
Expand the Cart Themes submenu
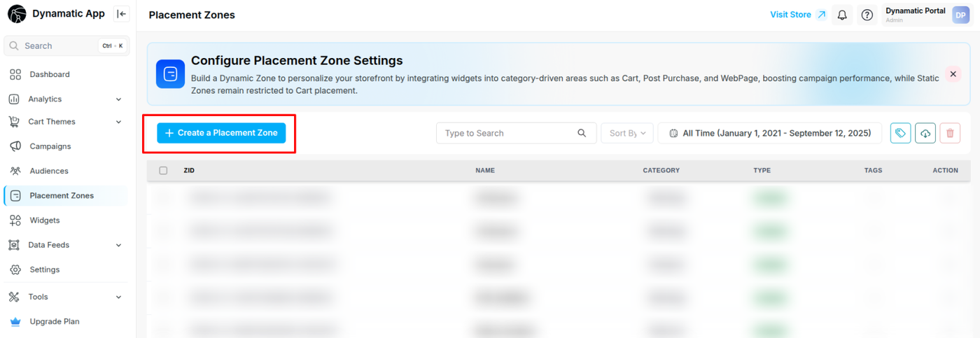(x=118, y=122)
